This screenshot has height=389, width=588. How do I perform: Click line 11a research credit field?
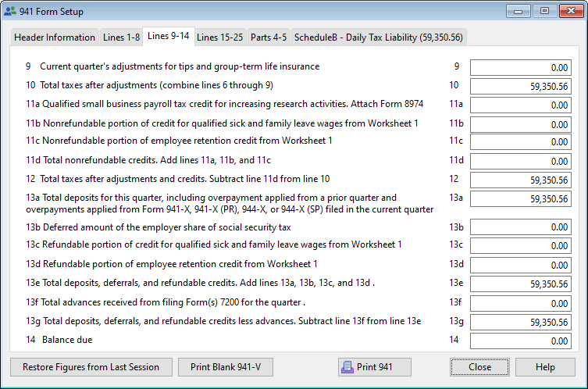pos(521,105)
